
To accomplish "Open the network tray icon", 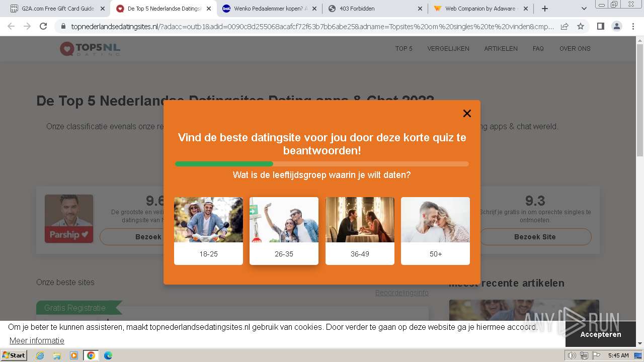I will (x=584, y=355).
